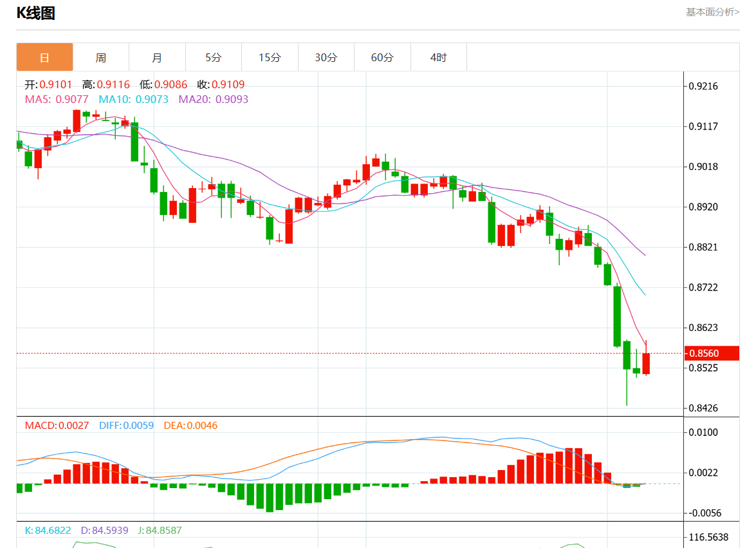756x548 pixels.
Task: Switch to the 周 weekly tab
Action: (101, 57)
